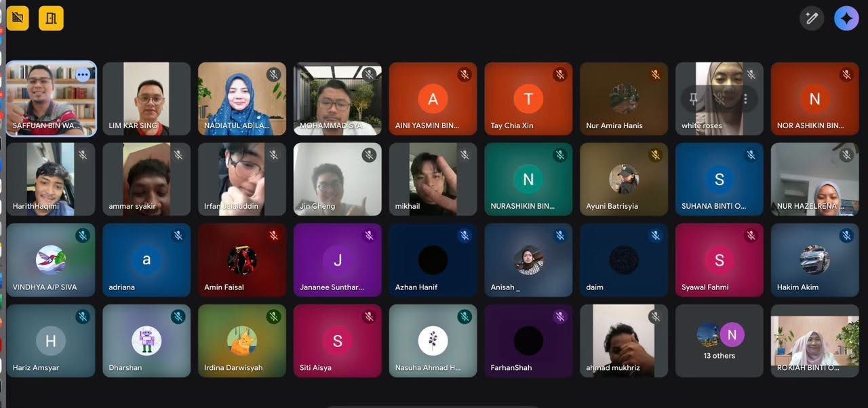Click the red microphone icon on Amin Faisal's tile
Image resolution: width=868 pixels, height=408 pixels.
click(x=274, y=234)
